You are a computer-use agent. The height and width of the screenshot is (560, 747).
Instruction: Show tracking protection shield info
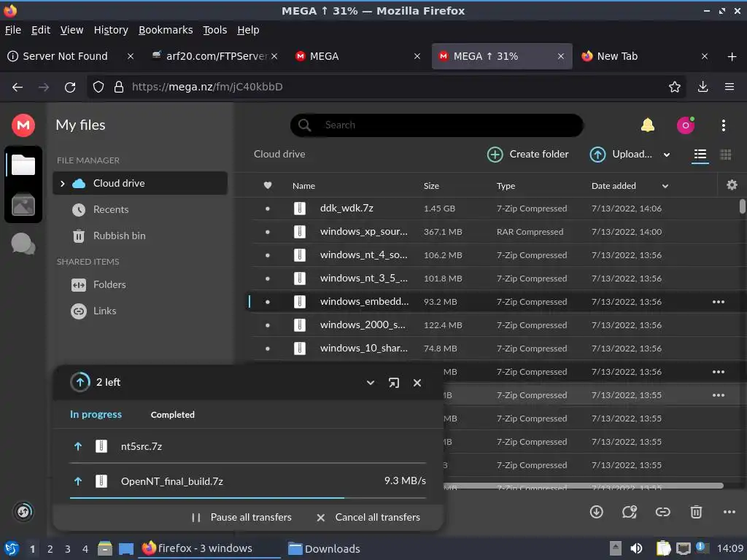point(98,87)
